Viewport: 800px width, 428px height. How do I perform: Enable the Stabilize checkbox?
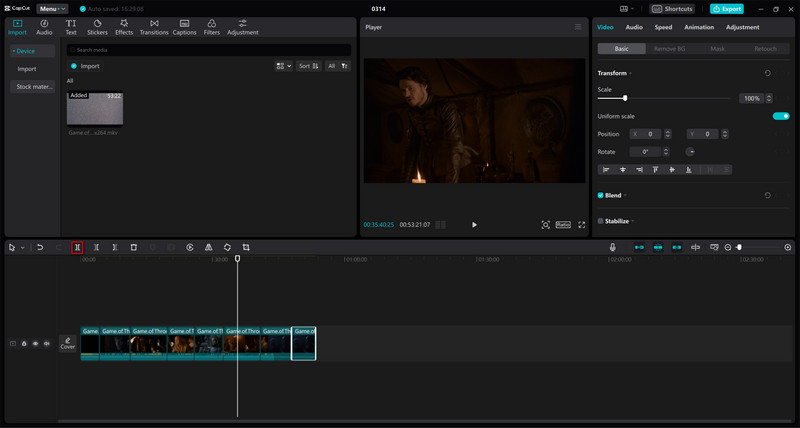tap(601, 221)
